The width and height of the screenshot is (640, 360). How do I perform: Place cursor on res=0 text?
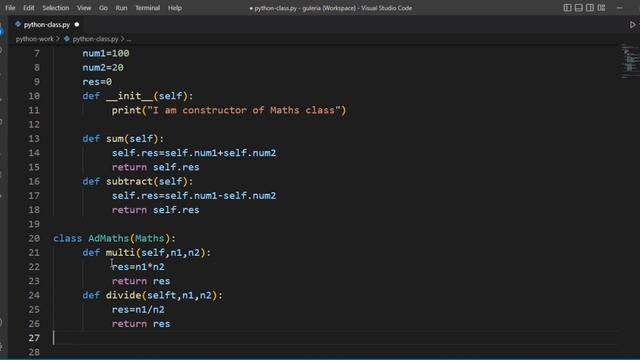[x=97, y=82]
